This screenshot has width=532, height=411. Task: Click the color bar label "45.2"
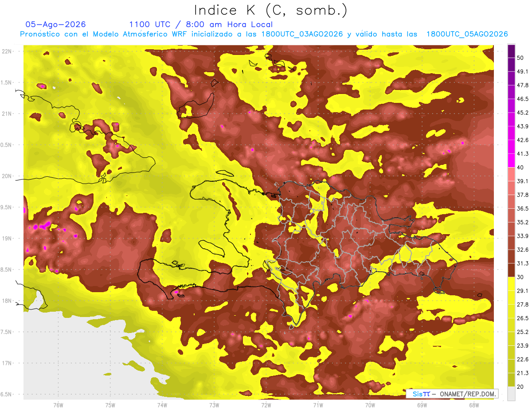tap(523, 113)
